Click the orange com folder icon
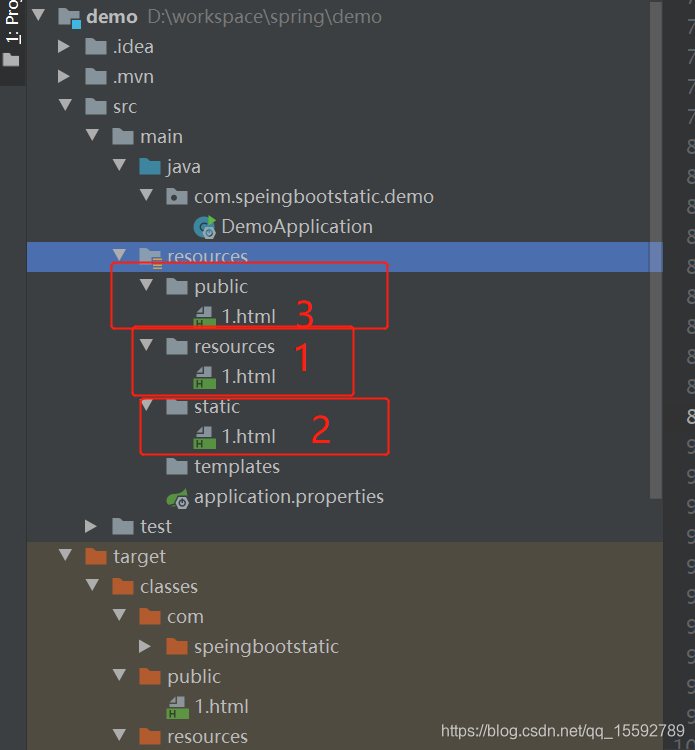 [x=150, y=617]
